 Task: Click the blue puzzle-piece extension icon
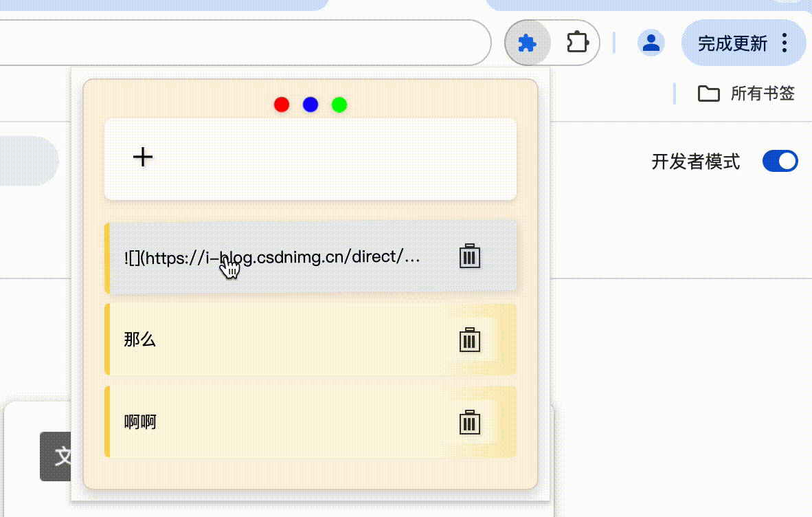pyautogui.click(x=527, y=43)
